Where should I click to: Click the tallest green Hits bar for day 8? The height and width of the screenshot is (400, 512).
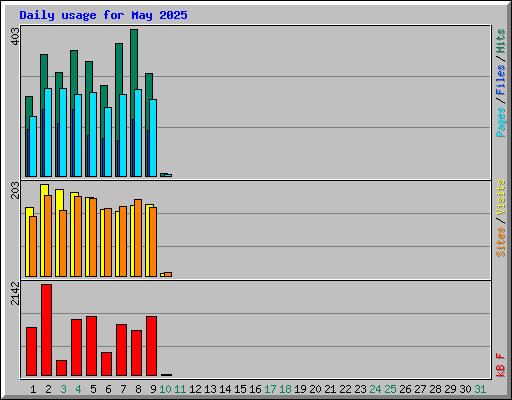coord(134,59)
